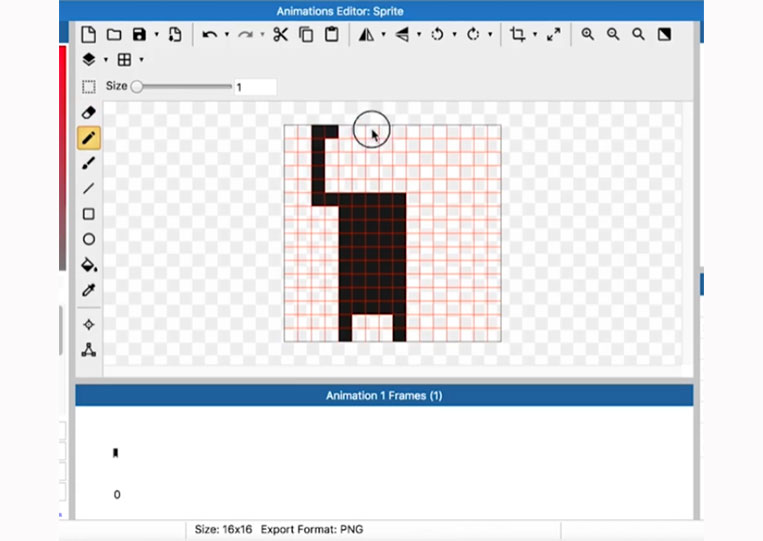The image size is (763, 541).
Task: Click the layers stack icon
Action: coord(89,60)
